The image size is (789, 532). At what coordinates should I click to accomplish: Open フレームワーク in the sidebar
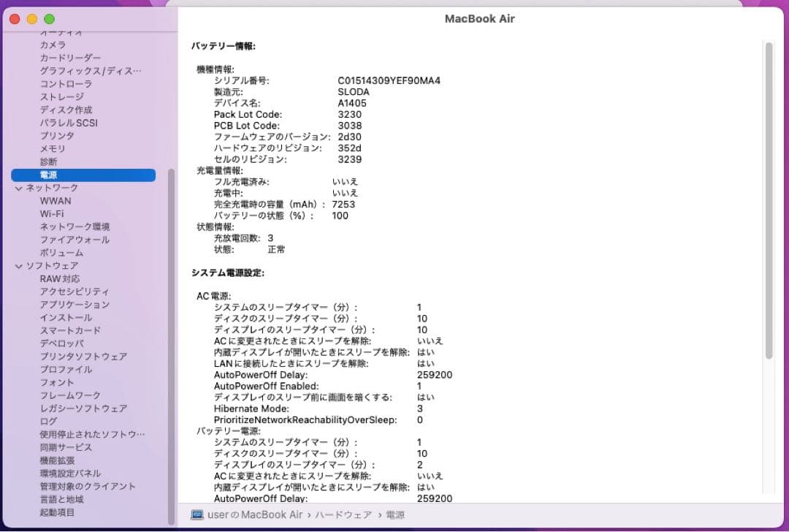point(70,395)
